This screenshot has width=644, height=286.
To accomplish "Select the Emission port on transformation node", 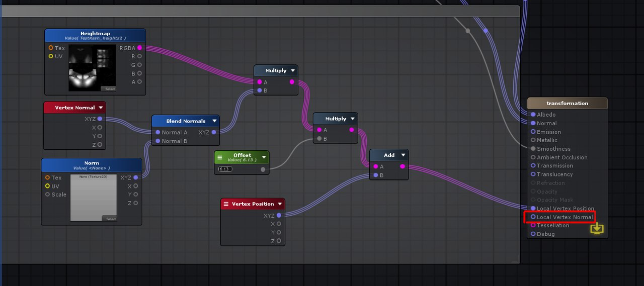I will click(533, 132).
